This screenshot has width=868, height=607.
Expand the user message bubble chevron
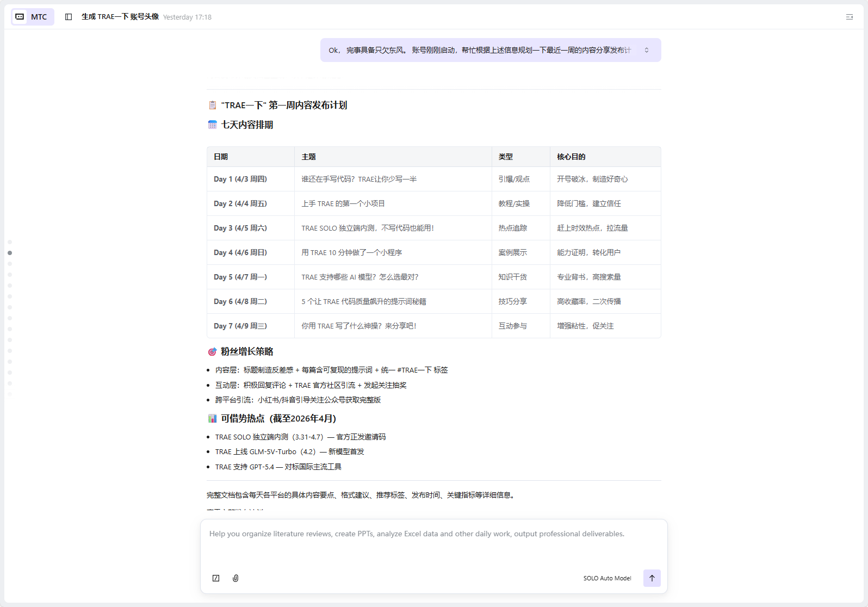647,50
